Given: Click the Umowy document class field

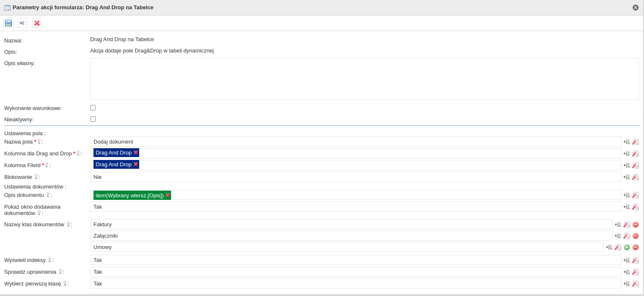Looking at the screenshot, I should pos(346,247).
